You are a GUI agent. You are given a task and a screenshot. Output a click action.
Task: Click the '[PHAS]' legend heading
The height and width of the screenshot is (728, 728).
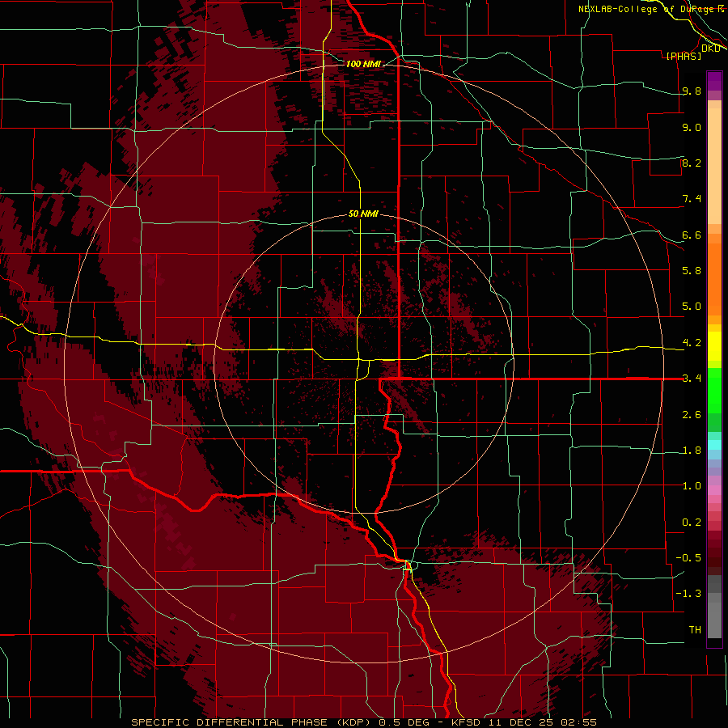click(x=684, y=56)
